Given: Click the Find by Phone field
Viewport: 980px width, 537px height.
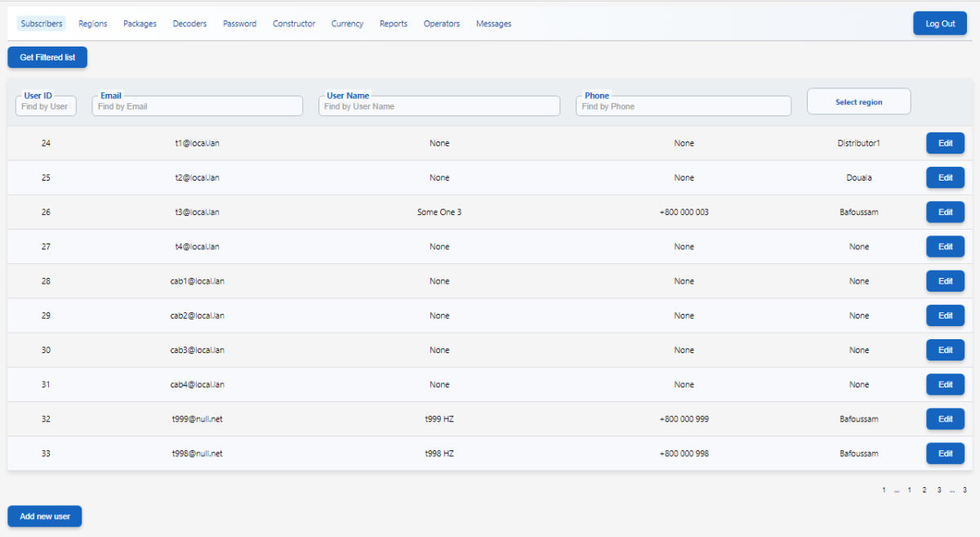Looking at the screenshot, I should (x=683, y=106).
